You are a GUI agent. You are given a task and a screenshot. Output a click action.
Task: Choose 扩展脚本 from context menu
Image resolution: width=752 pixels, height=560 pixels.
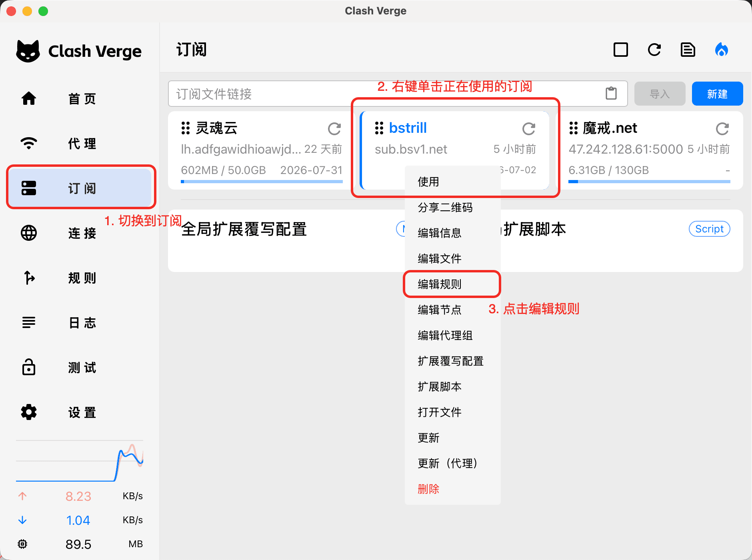[x=453, y=386]
